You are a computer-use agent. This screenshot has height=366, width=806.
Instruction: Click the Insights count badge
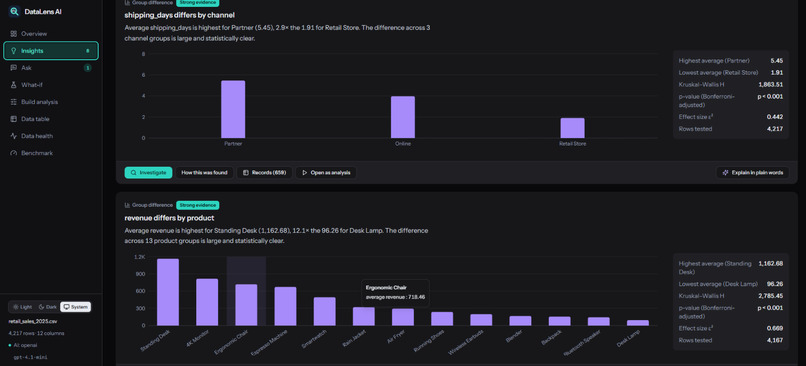(87, 51)
